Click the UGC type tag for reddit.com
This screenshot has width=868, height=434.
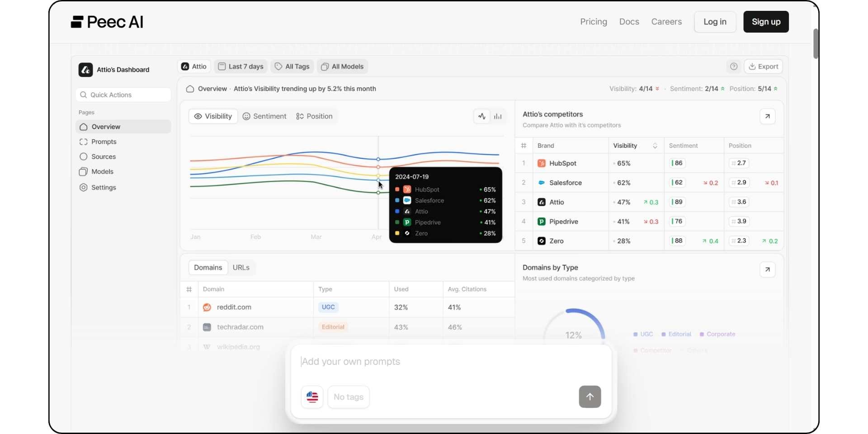[328, 307]
